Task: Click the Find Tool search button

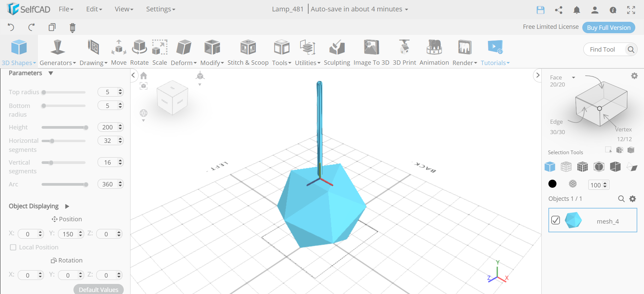Action: pos(631,49)
